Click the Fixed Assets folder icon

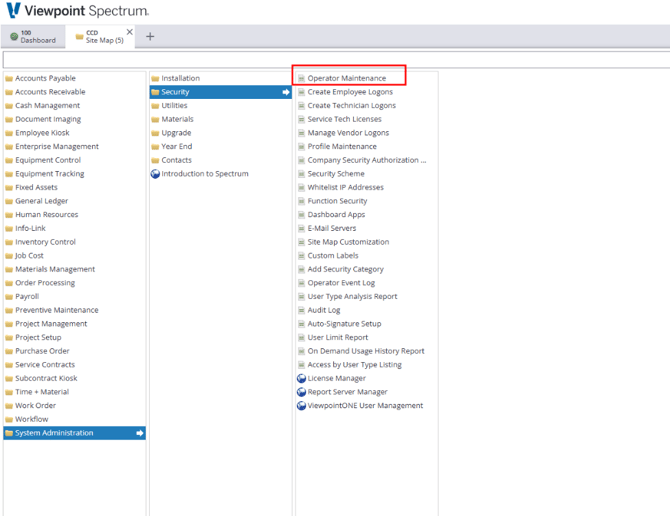click(x=9, y=188)
